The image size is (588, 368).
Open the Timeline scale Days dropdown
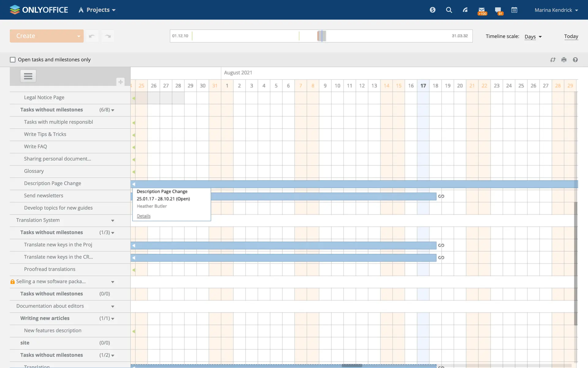533,36
